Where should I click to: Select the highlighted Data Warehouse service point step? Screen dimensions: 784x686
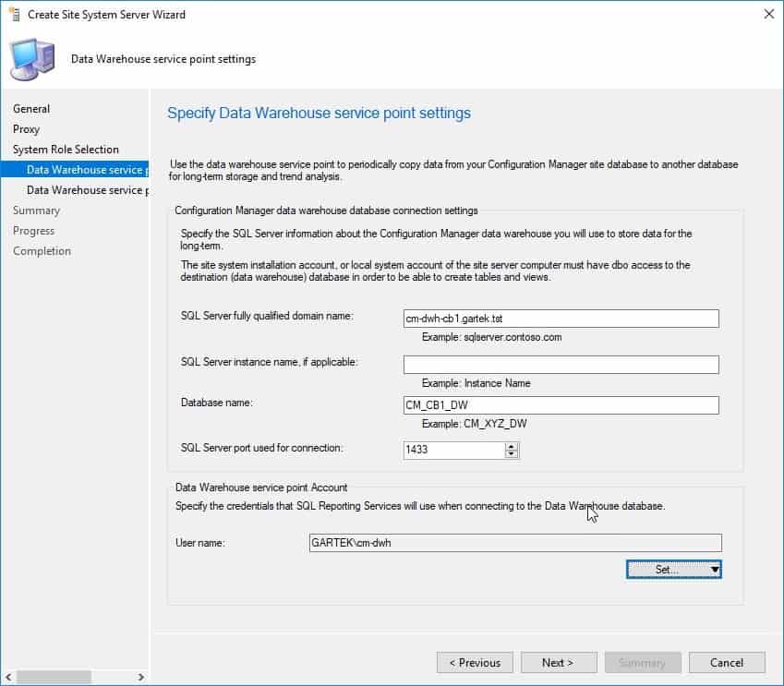click(83, 170)
